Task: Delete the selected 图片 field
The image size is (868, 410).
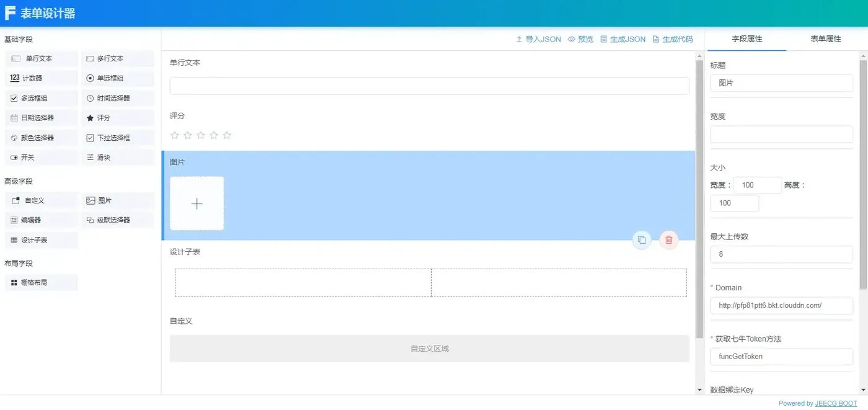Action: click(x=669, y=240)
